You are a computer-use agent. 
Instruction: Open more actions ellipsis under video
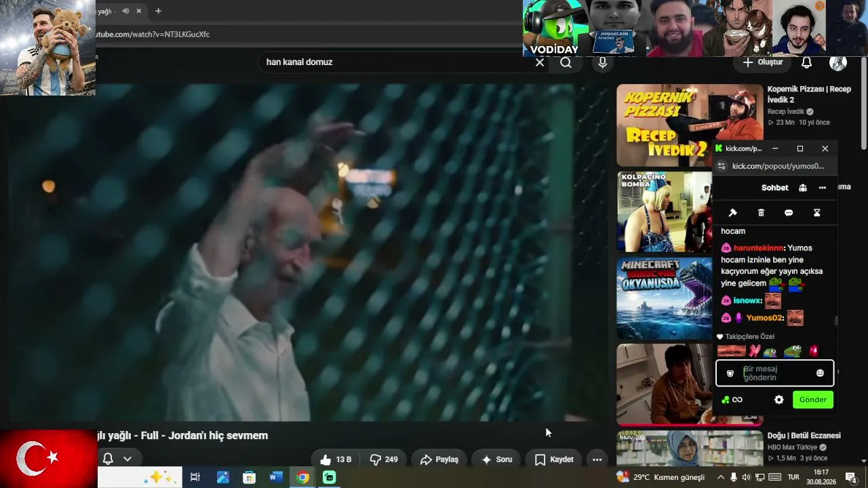tap(597, 460)
